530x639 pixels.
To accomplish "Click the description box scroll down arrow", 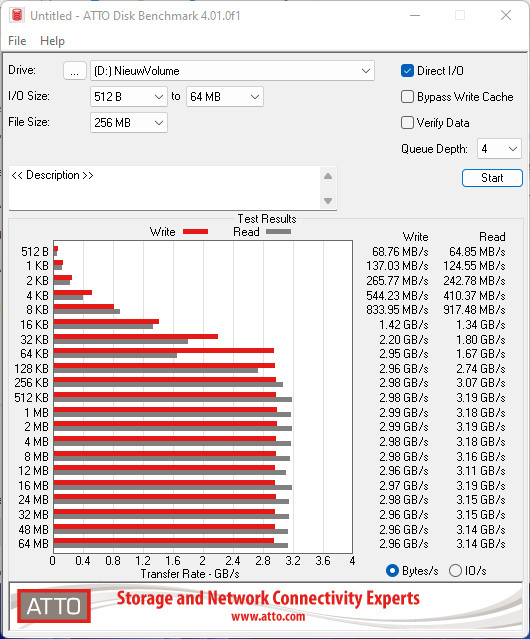I will 328,201.
